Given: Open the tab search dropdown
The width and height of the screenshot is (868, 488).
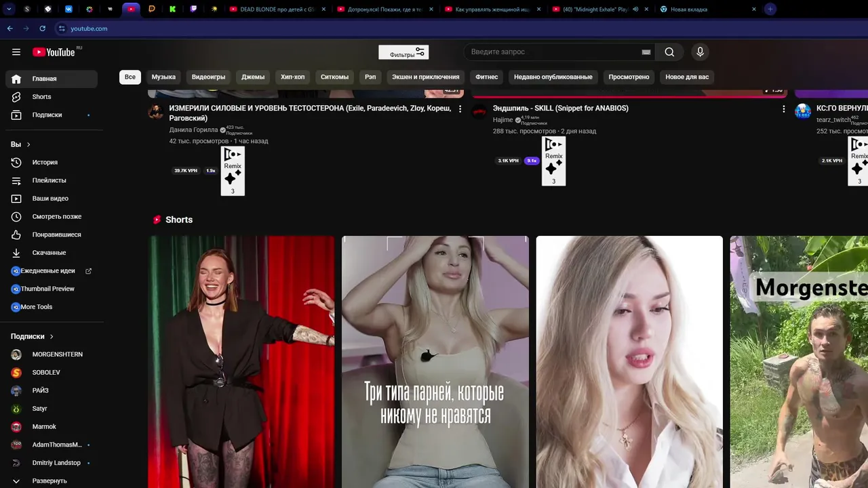Looking at the screenshot, I should [x=9, y=9].
